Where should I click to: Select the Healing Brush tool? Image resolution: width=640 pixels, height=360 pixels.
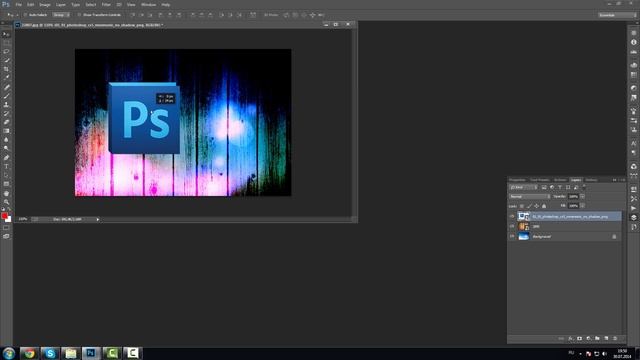6,87
